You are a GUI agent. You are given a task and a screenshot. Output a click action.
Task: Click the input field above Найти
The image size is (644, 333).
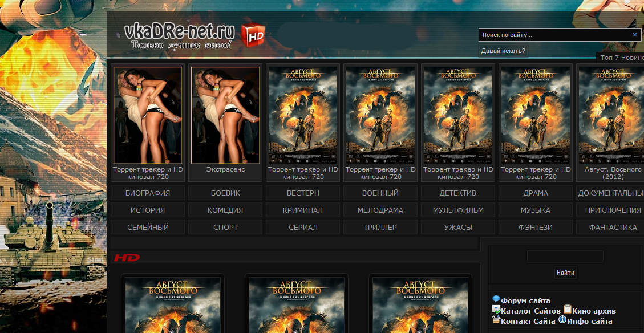point(565,257)
